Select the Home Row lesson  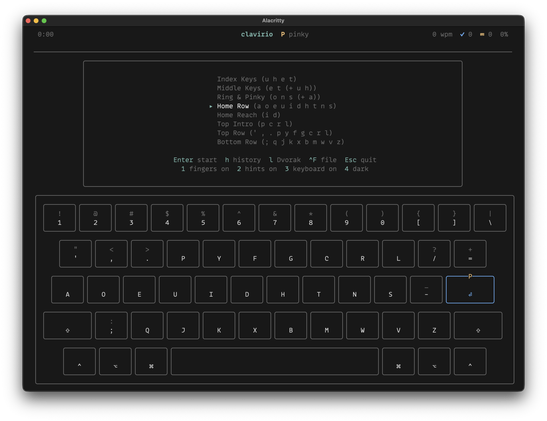pyautogui.click(x=276, y=106)
